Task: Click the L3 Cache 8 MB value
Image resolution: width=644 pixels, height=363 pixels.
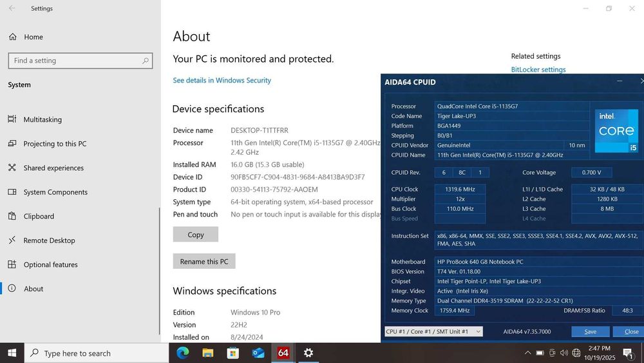Action: 607,208
